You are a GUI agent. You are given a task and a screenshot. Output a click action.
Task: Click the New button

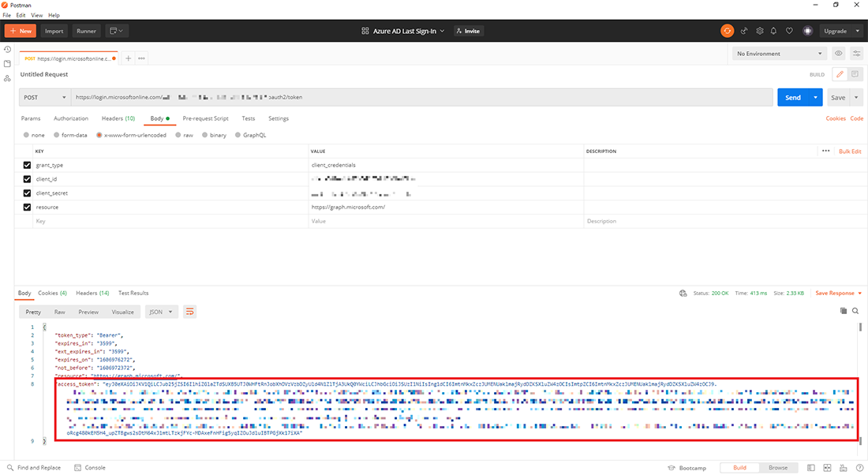(21, 31)
